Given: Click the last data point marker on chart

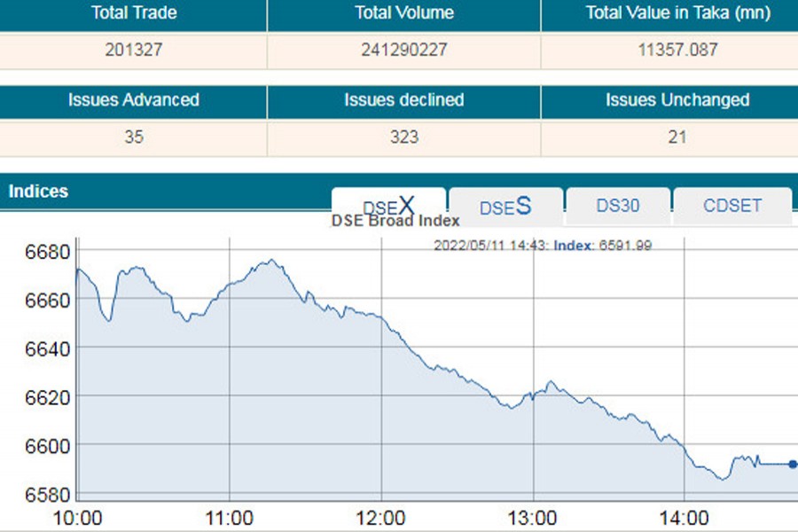Looking at the screenshot, I should point(793,464).
